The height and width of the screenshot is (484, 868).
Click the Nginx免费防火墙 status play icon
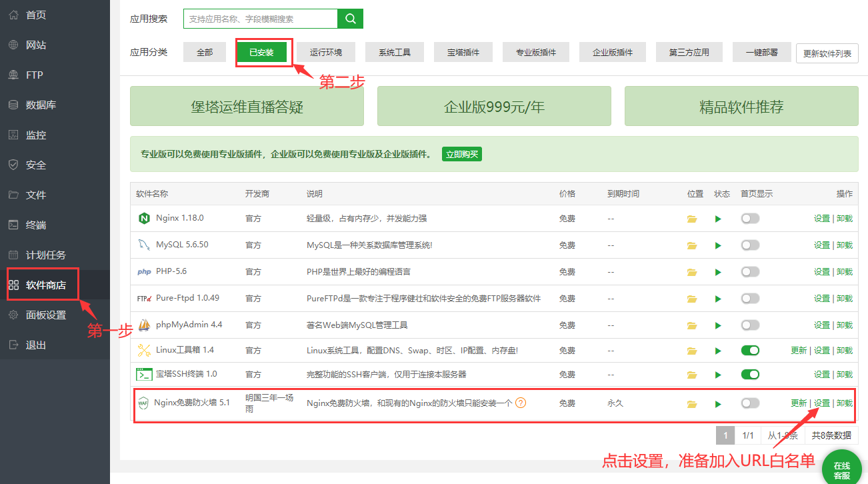[718, 403]
